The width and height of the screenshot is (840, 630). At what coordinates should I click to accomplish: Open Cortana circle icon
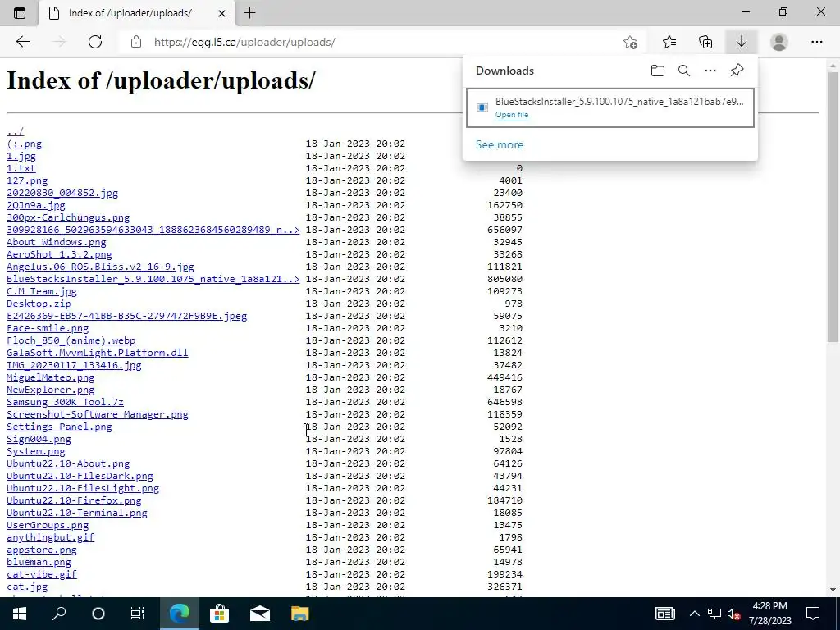click(98, 614)
